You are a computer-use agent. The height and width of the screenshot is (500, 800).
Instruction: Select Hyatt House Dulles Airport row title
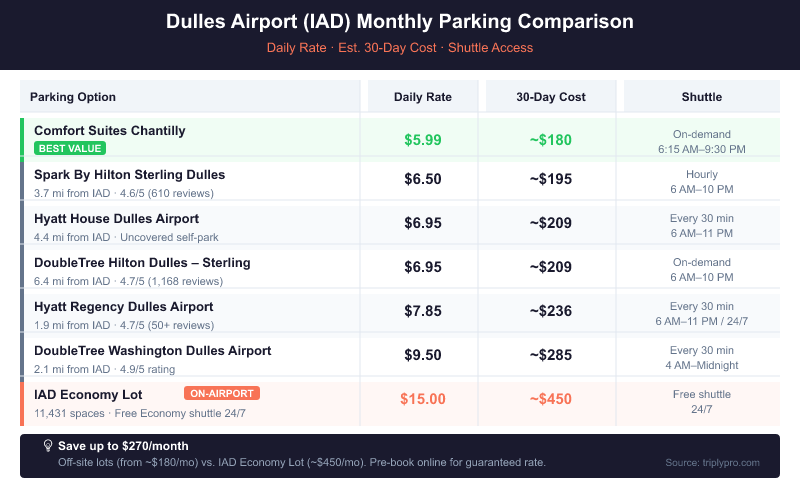(117, 219)
